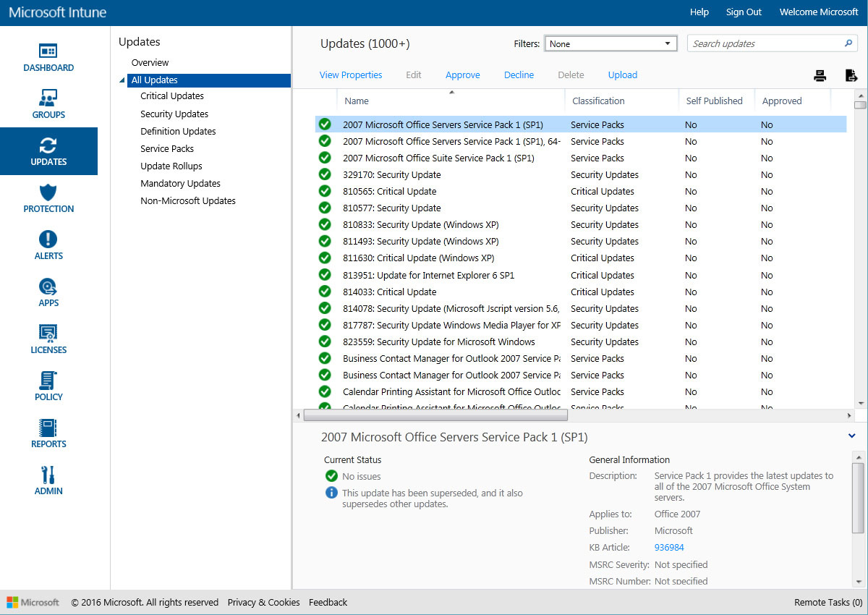This screenshot has height=615, width=868.
Task: Select All Updates in the tree
Action: (209, 80)
